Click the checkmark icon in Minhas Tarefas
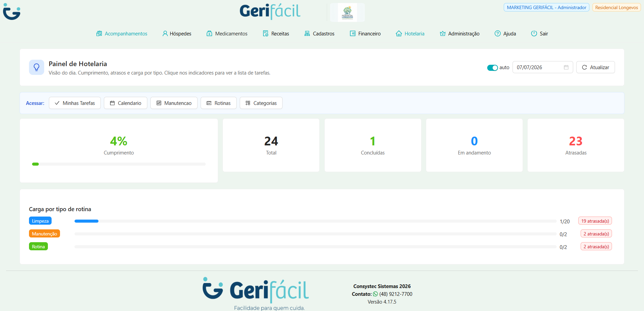Image resolution: width=644 pixels, height=311 pixels. (x=57, y=103)
